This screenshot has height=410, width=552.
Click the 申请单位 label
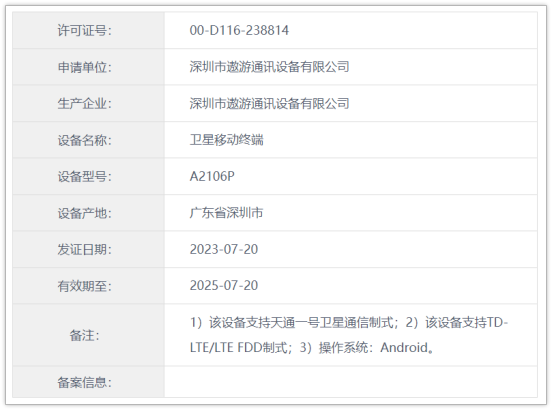pyautogui.click(x=84, y=67)
